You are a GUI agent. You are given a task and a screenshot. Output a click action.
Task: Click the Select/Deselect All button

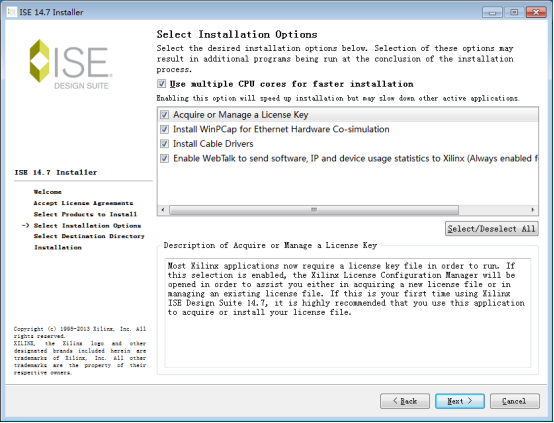click(491, 229)
